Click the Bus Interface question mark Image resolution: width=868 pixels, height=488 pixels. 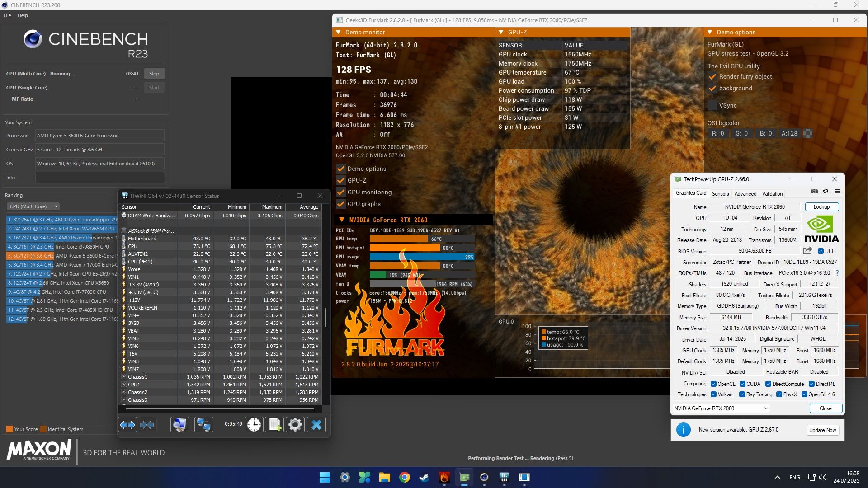tap(837, 273)
